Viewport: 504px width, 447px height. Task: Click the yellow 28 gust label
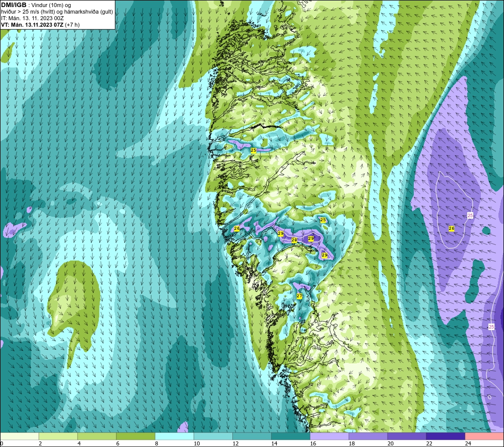(x=294, y=240)
